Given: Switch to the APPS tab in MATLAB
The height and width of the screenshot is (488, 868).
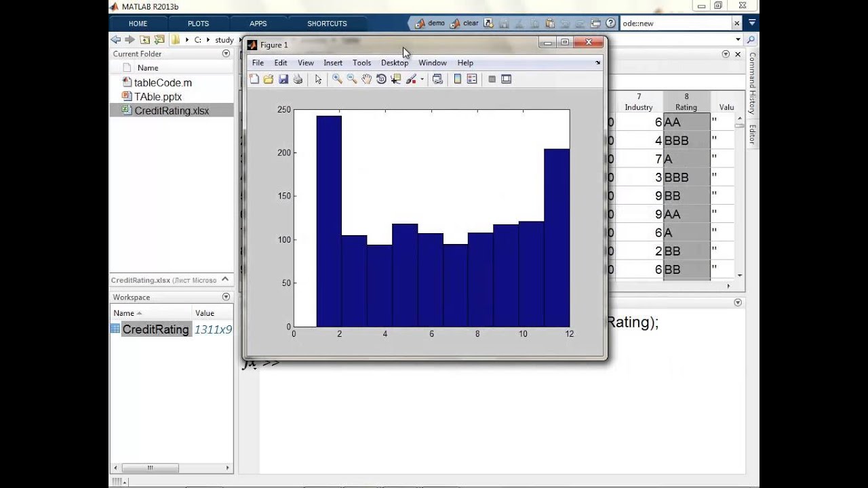Looking at the screenshot, I should pos(258,24).
